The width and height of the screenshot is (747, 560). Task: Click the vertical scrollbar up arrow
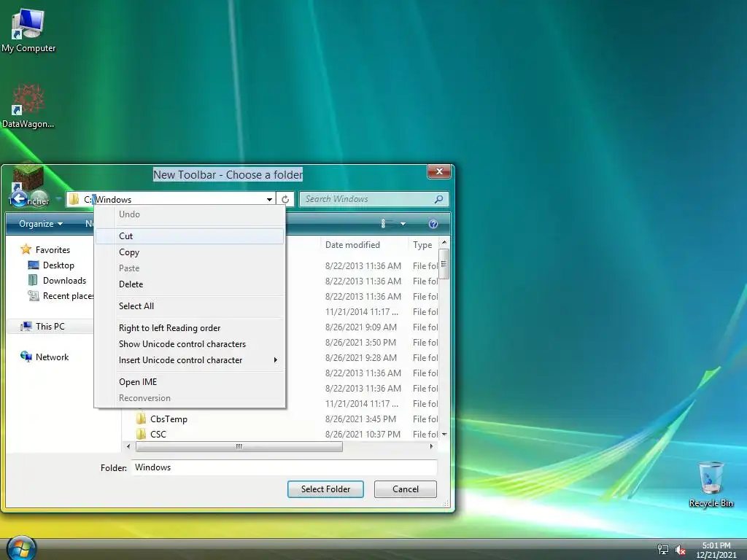[444, 242]
